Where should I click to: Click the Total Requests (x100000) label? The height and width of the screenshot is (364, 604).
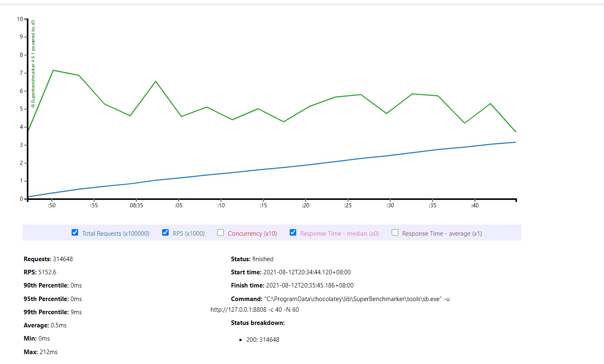(x=116, y=234)
